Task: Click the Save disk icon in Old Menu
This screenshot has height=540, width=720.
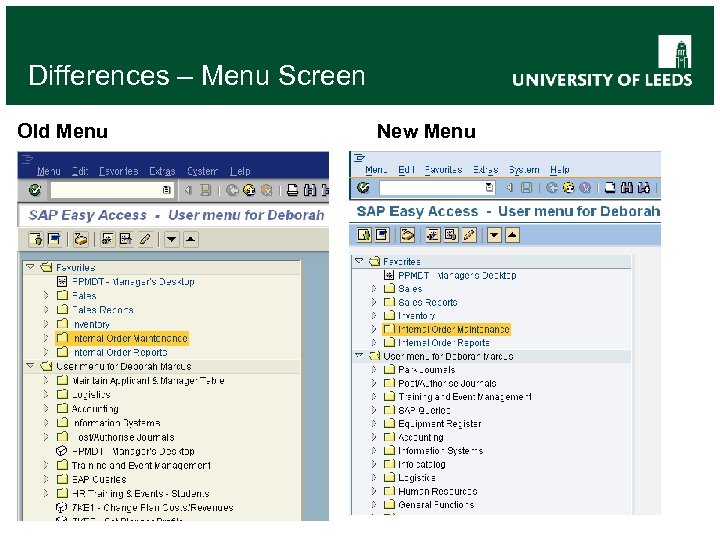Action: click(205, 190)
